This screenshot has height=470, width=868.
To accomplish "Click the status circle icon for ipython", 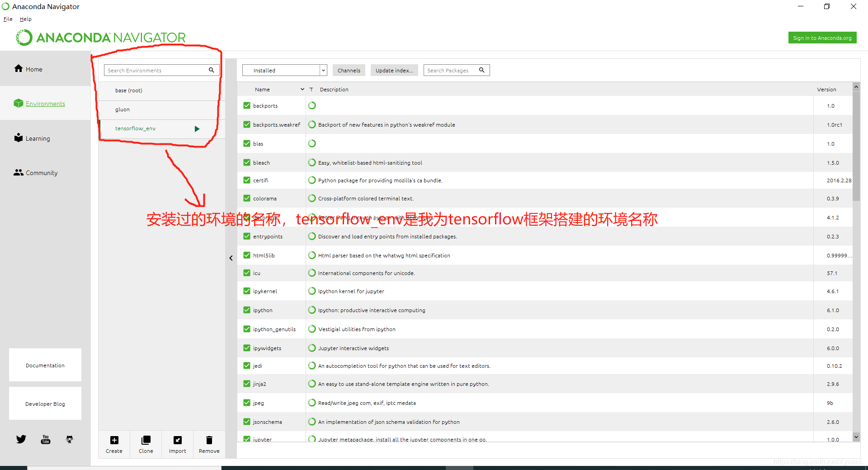I will tap(312, 310).
